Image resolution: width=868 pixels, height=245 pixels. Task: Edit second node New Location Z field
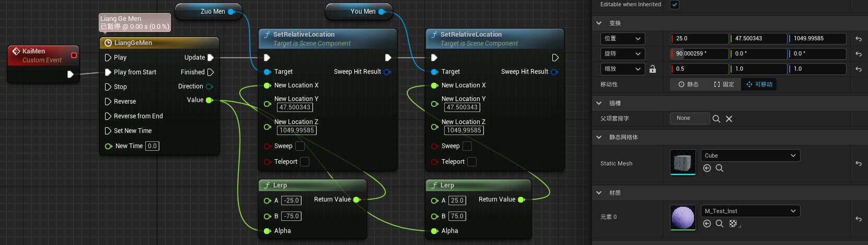tap(464, 130)
